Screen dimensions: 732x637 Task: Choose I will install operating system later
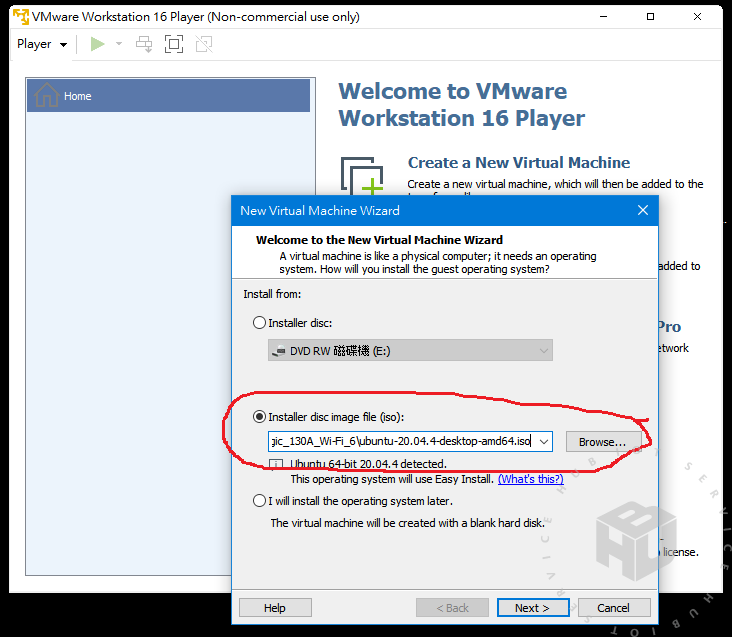click(x=259, y=501)
